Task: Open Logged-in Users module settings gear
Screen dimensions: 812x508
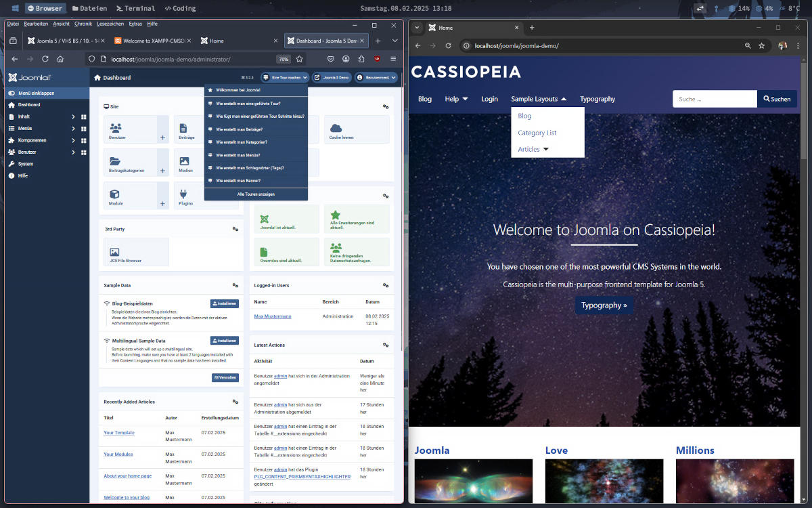Action: pyautogui.click(x=386, y=285)
